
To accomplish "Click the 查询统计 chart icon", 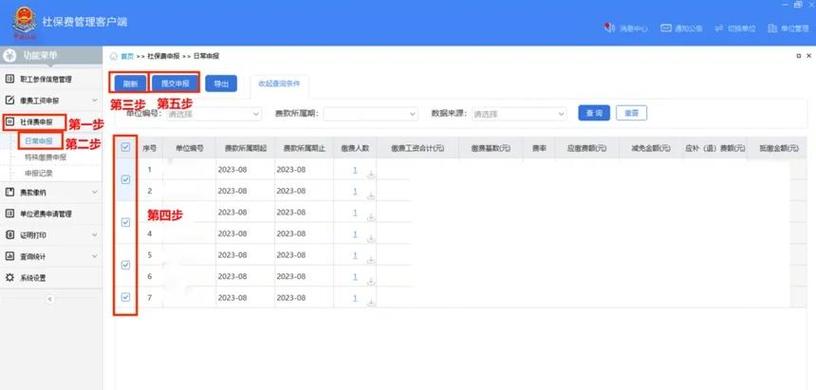I will point(9,256).
